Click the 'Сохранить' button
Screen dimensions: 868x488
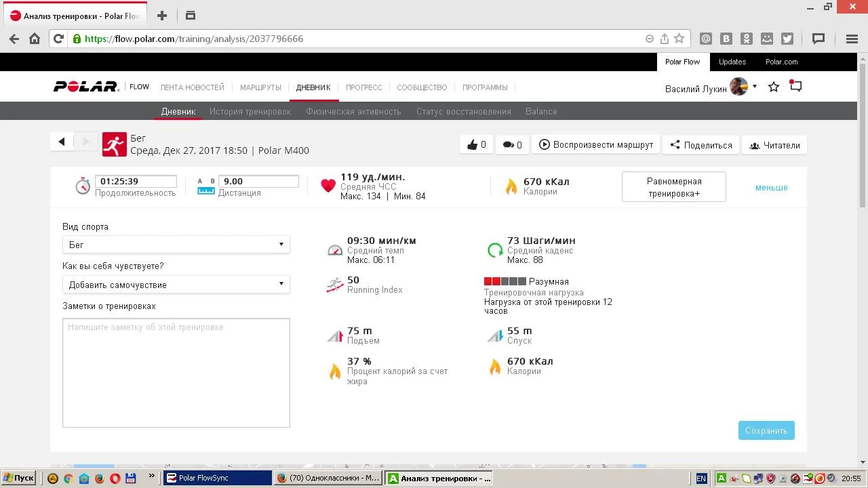point(766,430)
